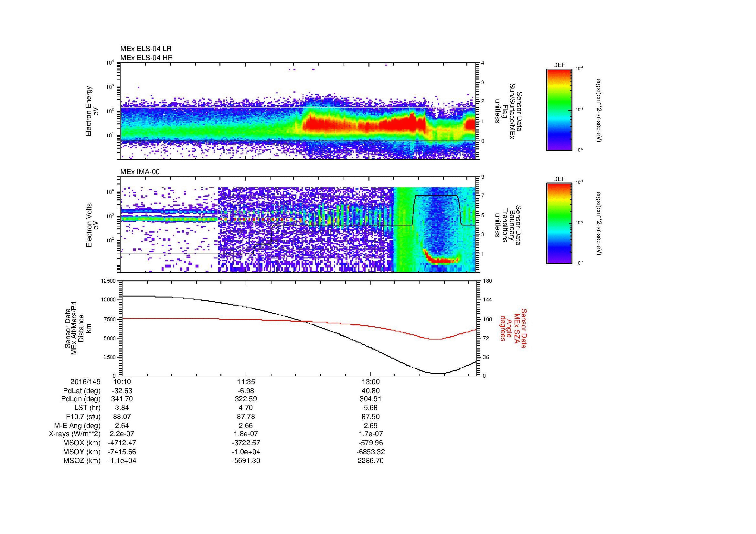This screenshot has height=534, width=756.
Task: Click the F10.7 value '87.50'
Action: point(371,417)
